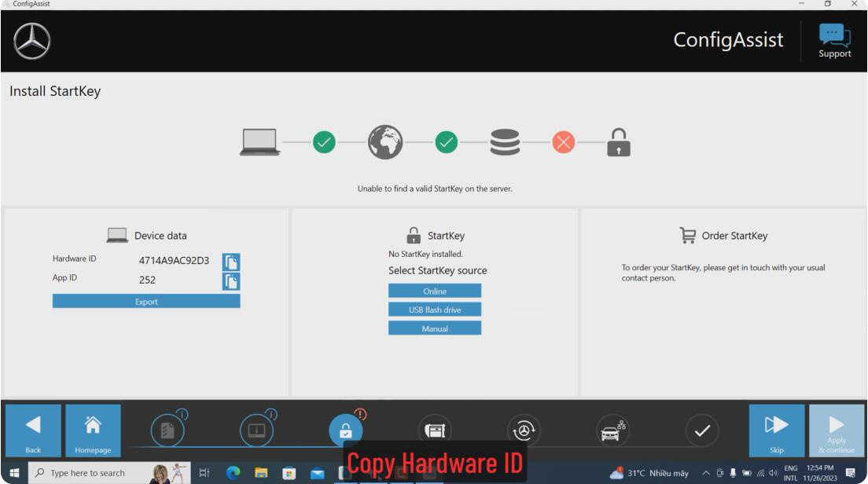Open the printer-like step icon in the wizard bar
Screen dimensions: 868x484
pos(435,431)
